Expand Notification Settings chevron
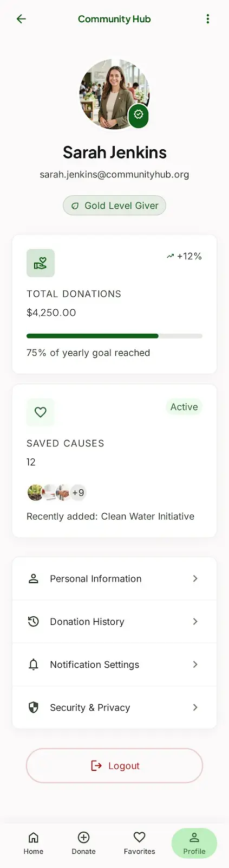 point(195,665)
